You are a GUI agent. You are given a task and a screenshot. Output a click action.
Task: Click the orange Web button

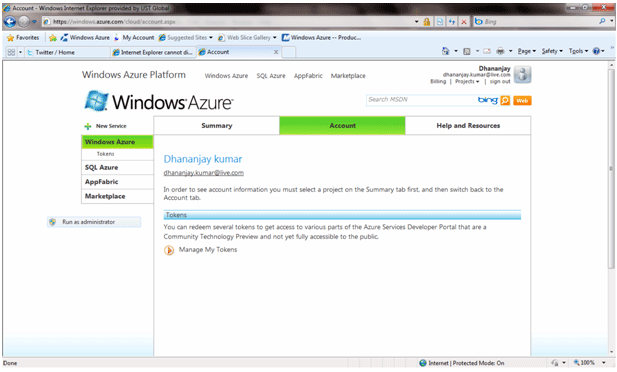(522, 101)
